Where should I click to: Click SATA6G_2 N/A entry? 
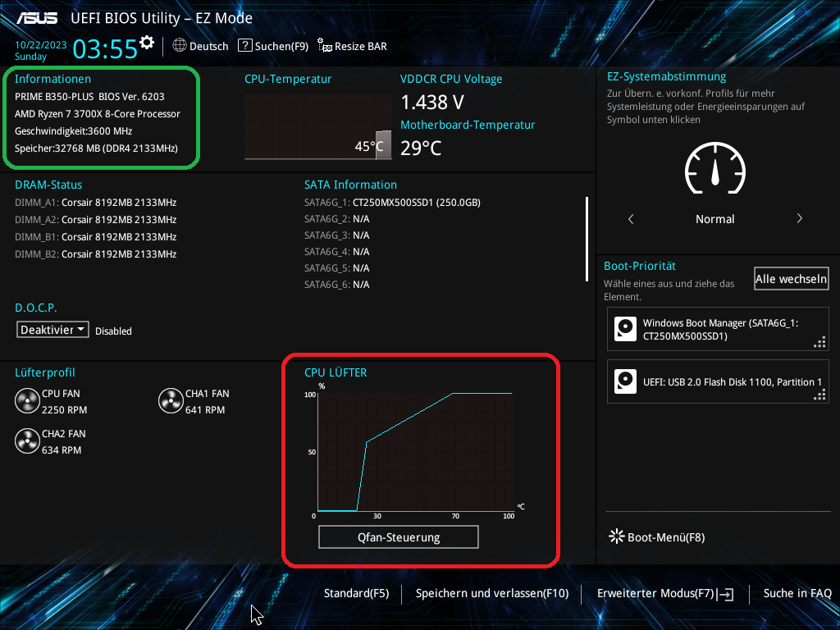point(337,219)
